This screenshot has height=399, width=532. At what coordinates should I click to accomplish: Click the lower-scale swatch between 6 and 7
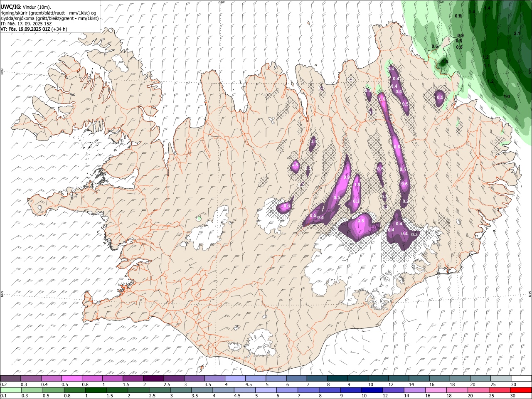coord(287,390)
